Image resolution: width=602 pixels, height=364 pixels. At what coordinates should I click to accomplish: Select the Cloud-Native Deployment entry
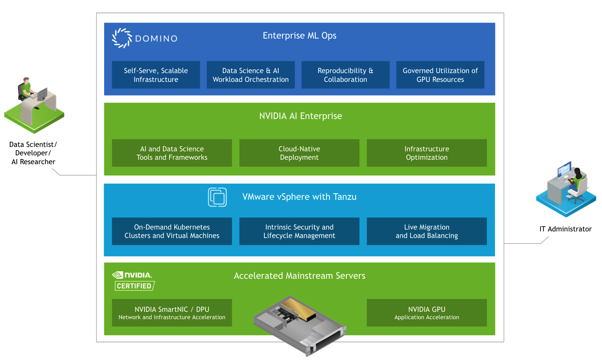pyautogui.click(x=299, y=153)
